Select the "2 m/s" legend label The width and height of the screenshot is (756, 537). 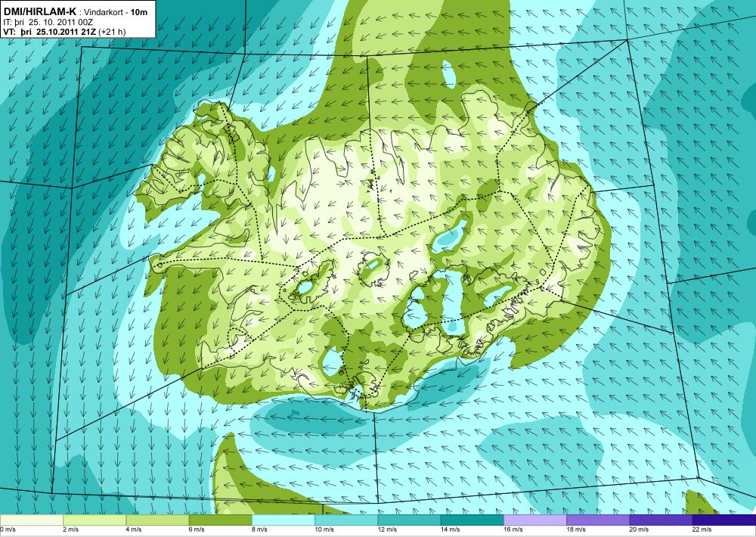(x=71, y=529)
